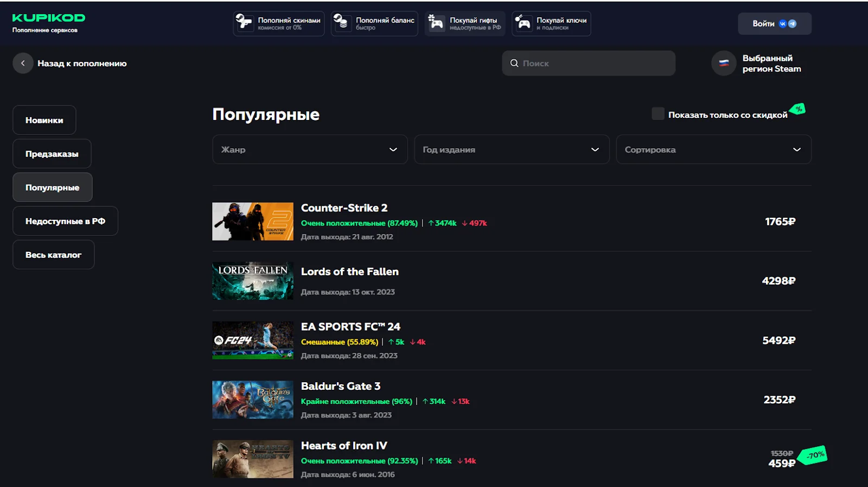
Task: Open the Год издания dropdown
Action: (x=511, y=149)
